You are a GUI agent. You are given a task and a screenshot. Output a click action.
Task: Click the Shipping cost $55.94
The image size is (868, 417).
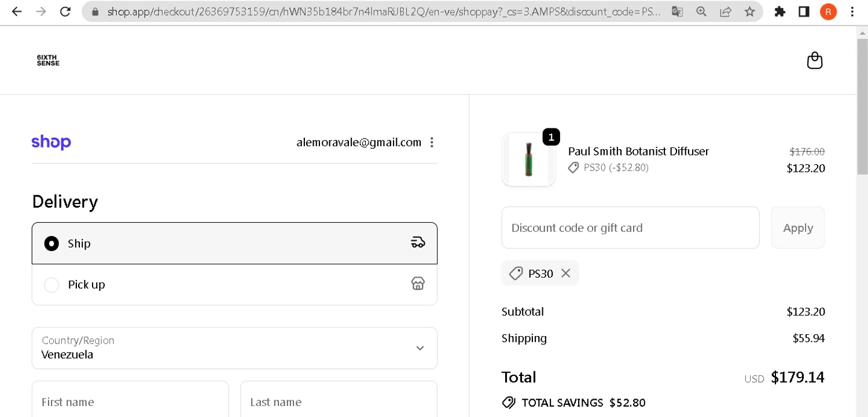click(808, 338)
